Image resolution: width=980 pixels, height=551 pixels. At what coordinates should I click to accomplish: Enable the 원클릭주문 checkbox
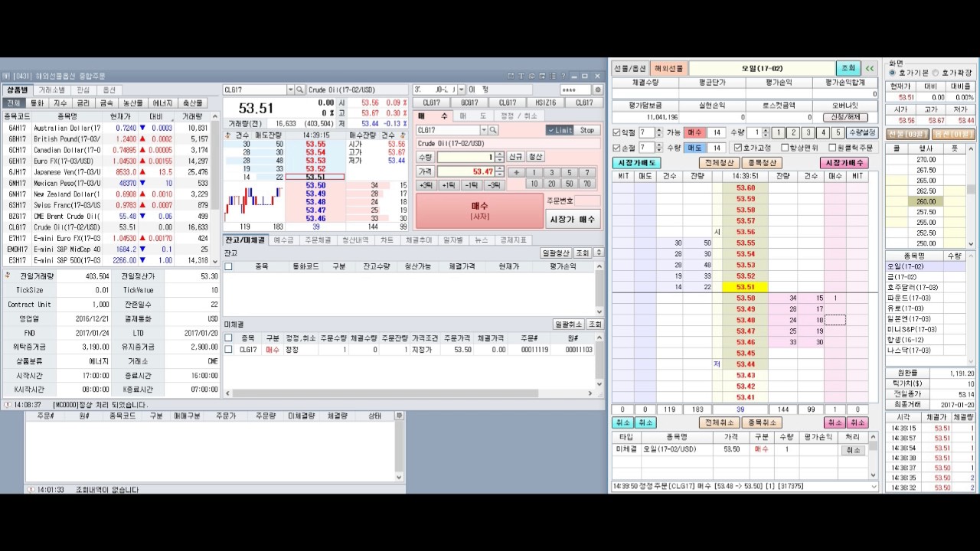[x=831, y=148]
